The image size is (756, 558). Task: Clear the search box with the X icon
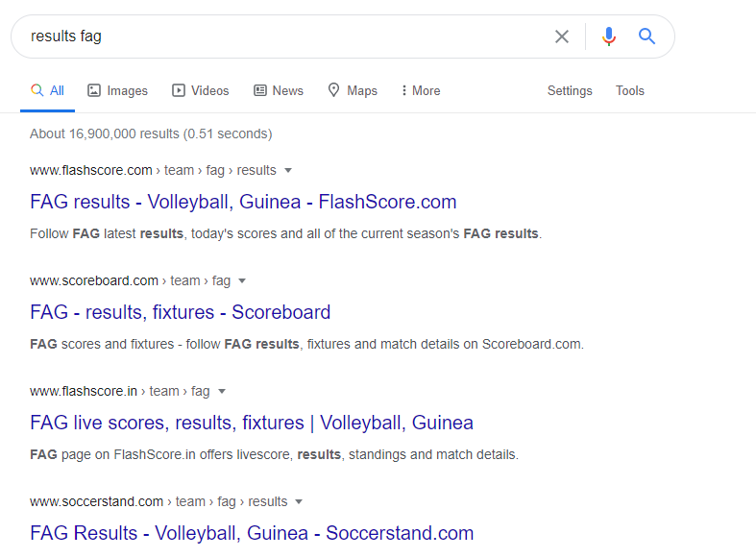[x=562, y=36]
